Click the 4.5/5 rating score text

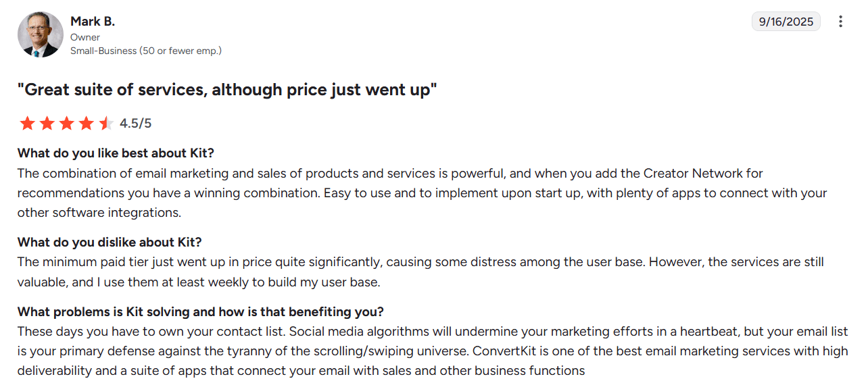coord(135,124)
